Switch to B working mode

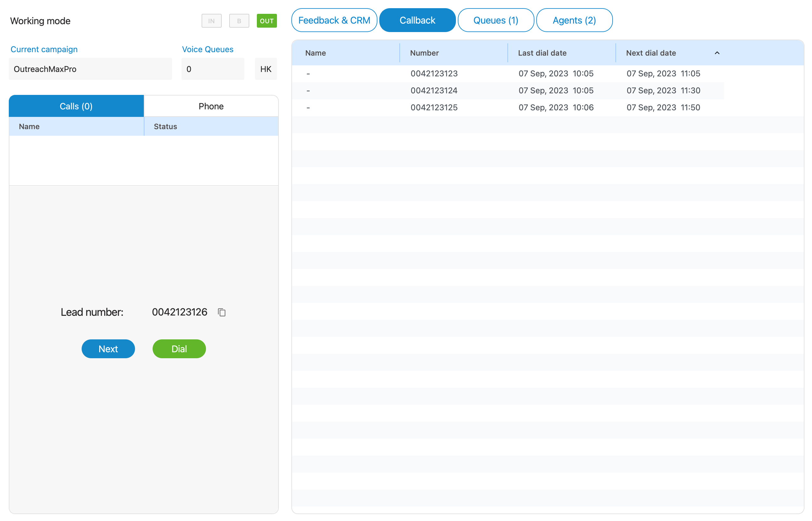[239, 20]
